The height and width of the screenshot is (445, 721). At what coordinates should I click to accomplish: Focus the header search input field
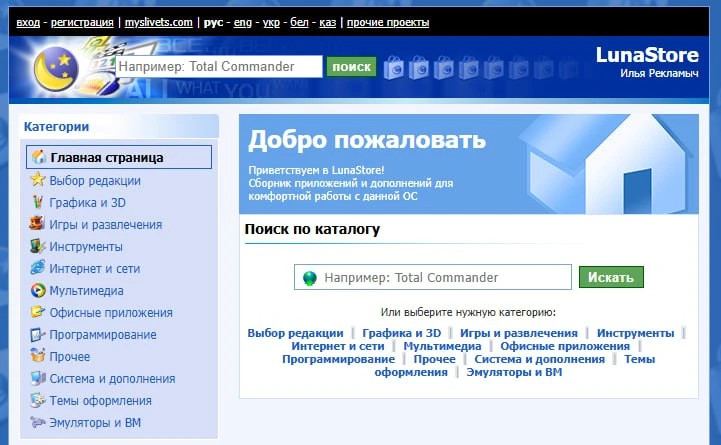[219, 67]
